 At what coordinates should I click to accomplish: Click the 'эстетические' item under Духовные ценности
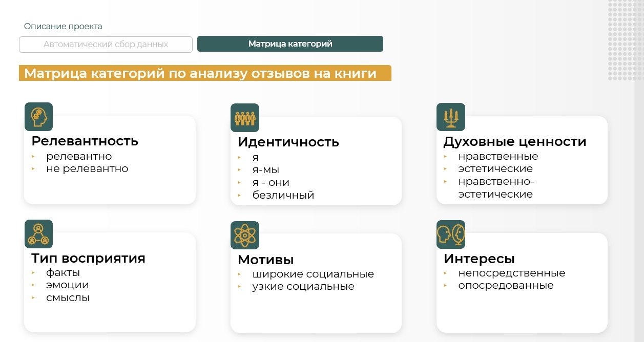tap(495, 169)
